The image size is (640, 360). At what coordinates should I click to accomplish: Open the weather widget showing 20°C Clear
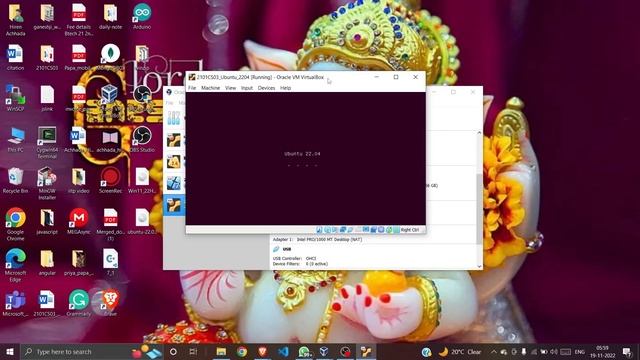click(460, 351)
